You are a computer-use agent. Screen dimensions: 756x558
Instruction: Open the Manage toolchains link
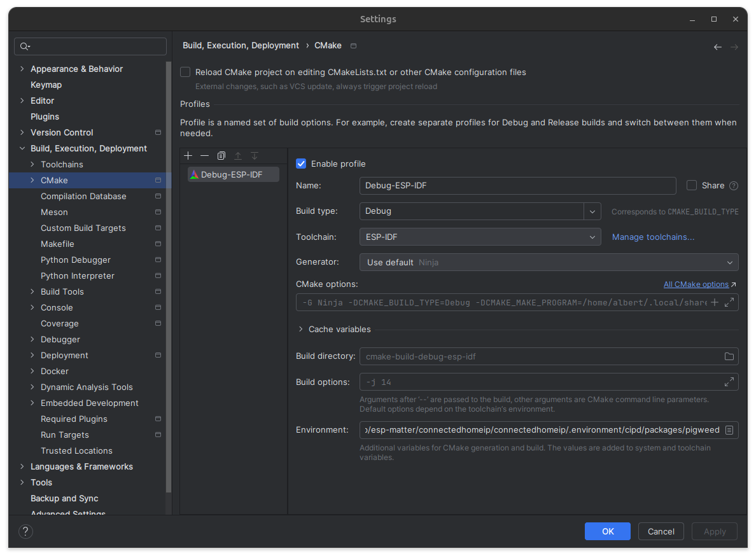653,237
